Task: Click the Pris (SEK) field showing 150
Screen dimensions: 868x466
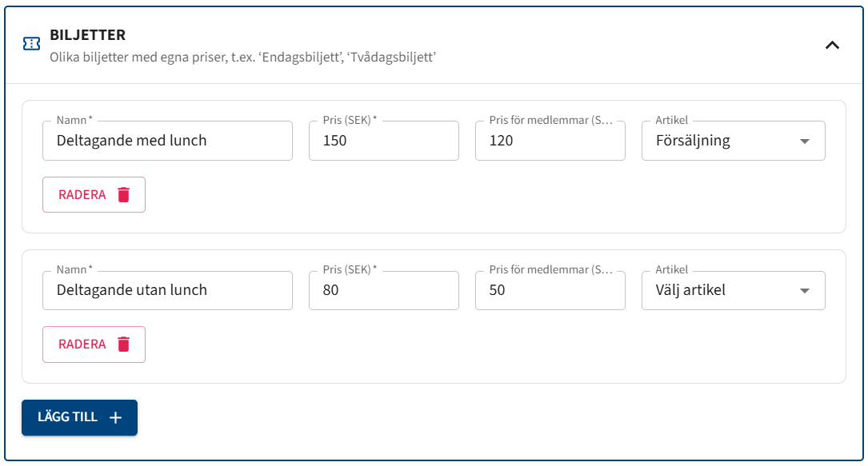Action: pos(384,141)
